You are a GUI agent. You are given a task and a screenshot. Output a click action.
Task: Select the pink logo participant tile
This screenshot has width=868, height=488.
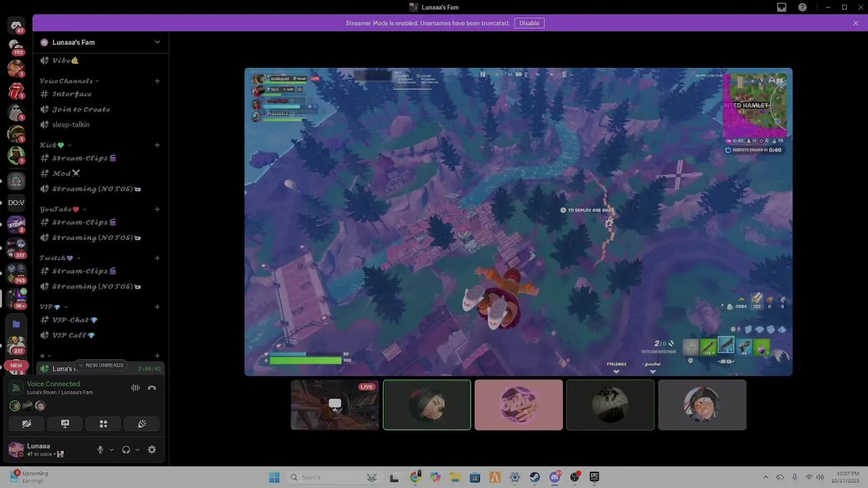(x=519, y=405)
